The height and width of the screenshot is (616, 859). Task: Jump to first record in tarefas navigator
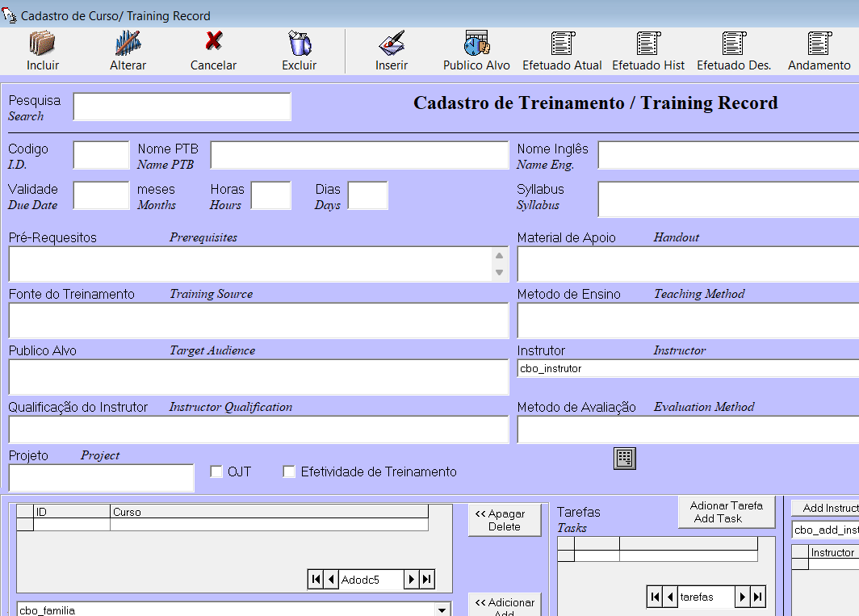[655, 597]
